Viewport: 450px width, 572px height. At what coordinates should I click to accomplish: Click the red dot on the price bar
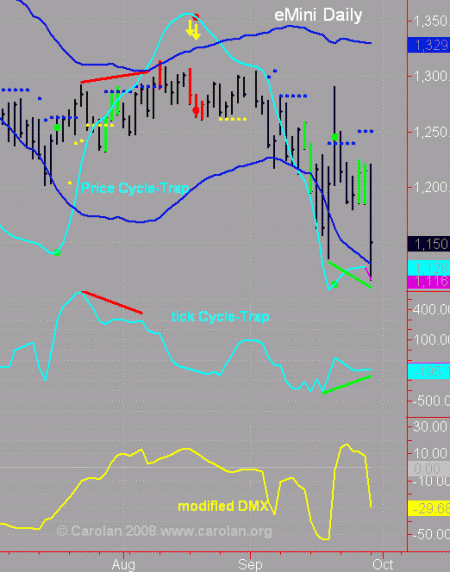(x=196, y=110)
